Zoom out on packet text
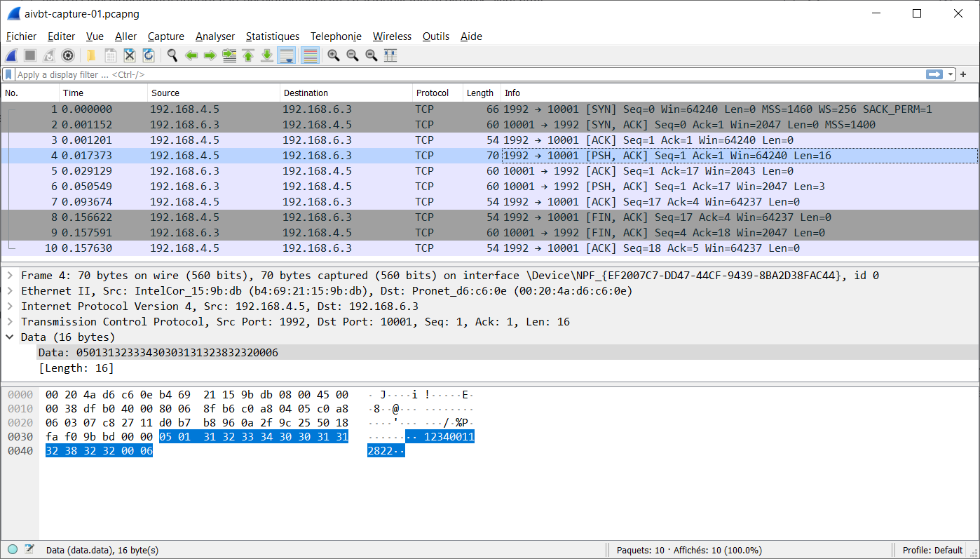 tap(353, 55)
